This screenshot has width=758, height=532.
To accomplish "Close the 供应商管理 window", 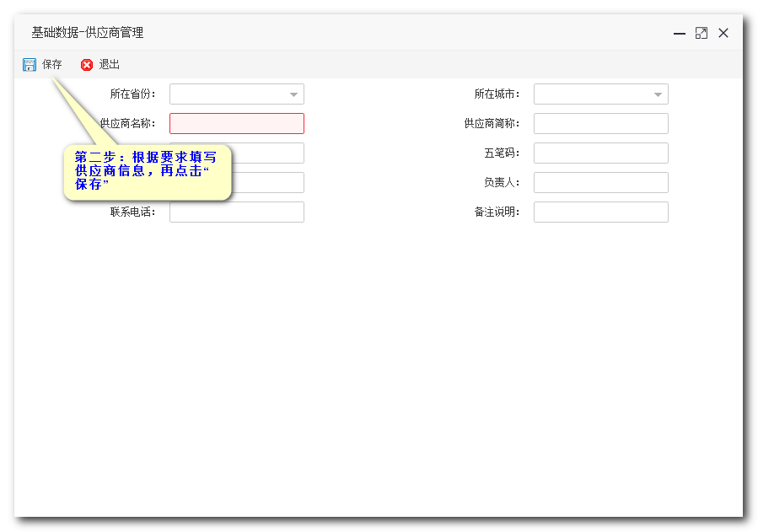I will (x=723, y=34).
